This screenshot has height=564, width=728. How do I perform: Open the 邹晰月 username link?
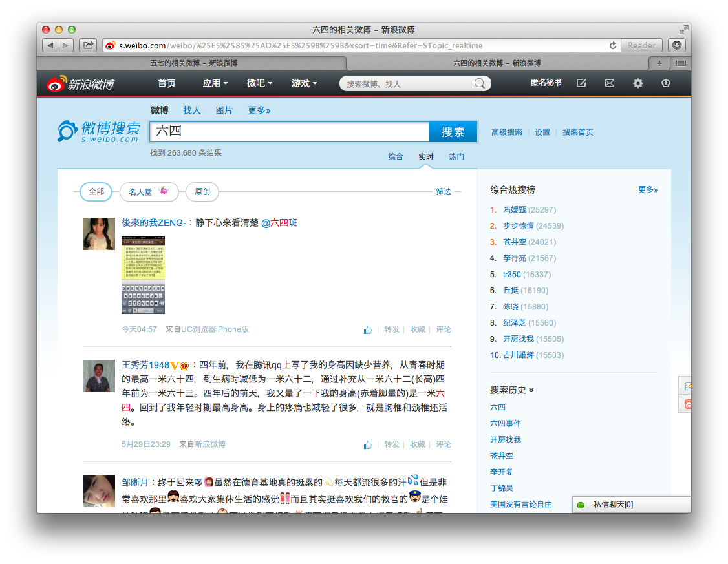pos(134,483)
